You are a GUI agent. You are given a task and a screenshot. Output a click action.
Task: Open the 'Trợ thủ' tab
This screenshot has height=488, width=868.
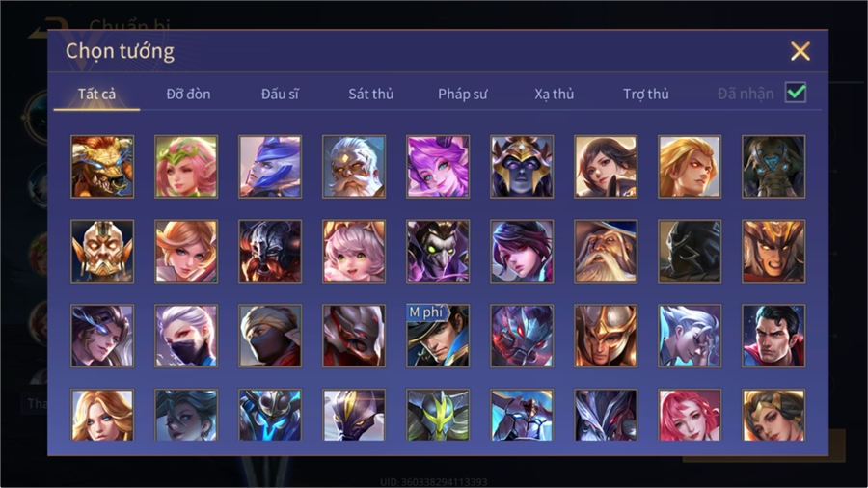click(x=646, y=95)
